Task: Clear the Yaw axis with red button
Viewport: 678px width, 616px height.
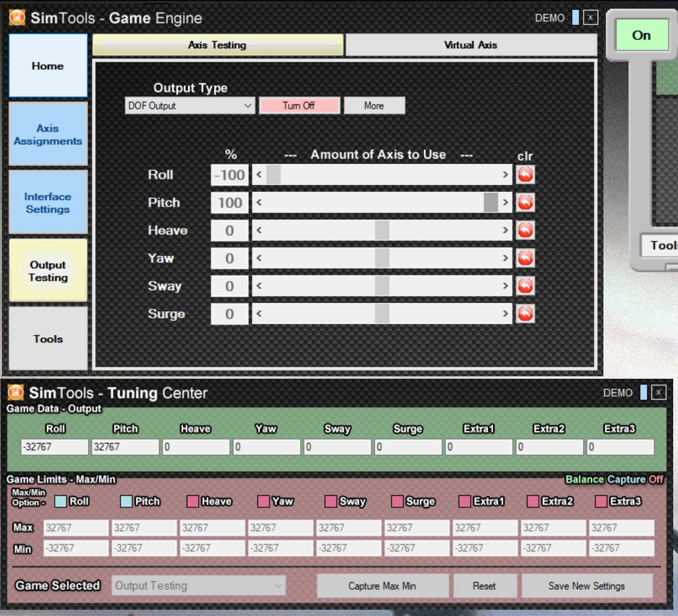Action: (x=525, y=258)
